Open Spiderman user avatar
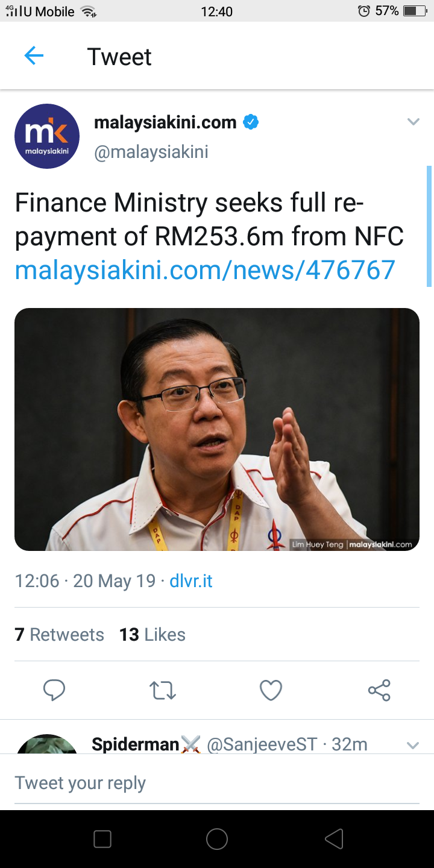Image resolution: width=434 pixels, height=868 pixels. point(47,744)
